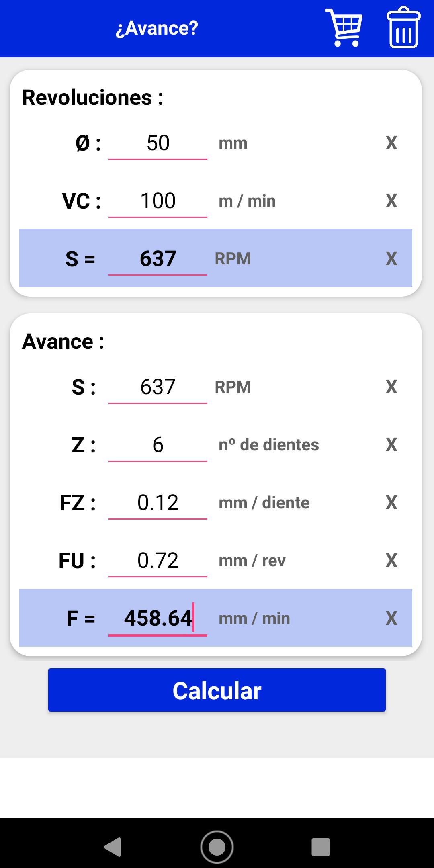
Task: Clear the F = mm / min result
Action: click(x=391, y=618)
